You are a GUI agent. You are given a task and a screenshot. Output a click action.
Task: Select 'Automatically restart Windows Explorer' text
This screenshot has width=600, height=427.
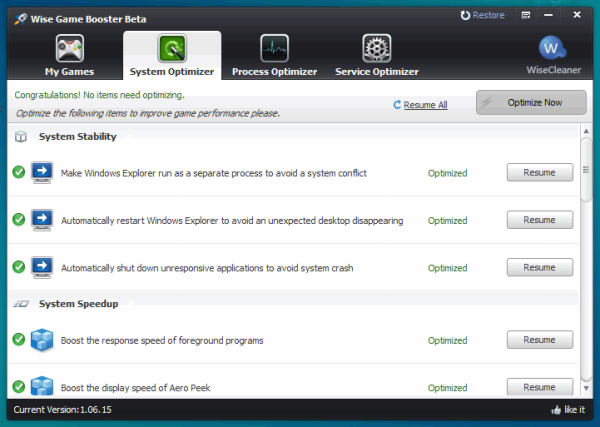[232, 221]
